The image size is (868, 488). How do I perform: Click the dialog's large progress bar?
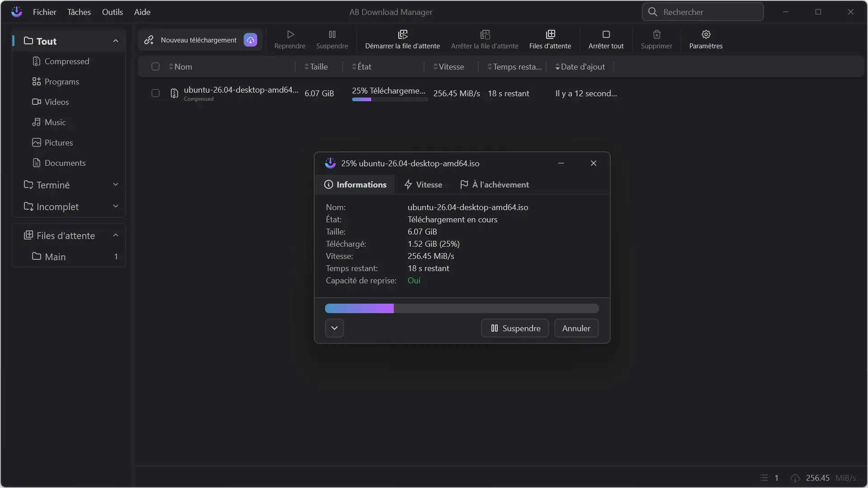point(462,308)
